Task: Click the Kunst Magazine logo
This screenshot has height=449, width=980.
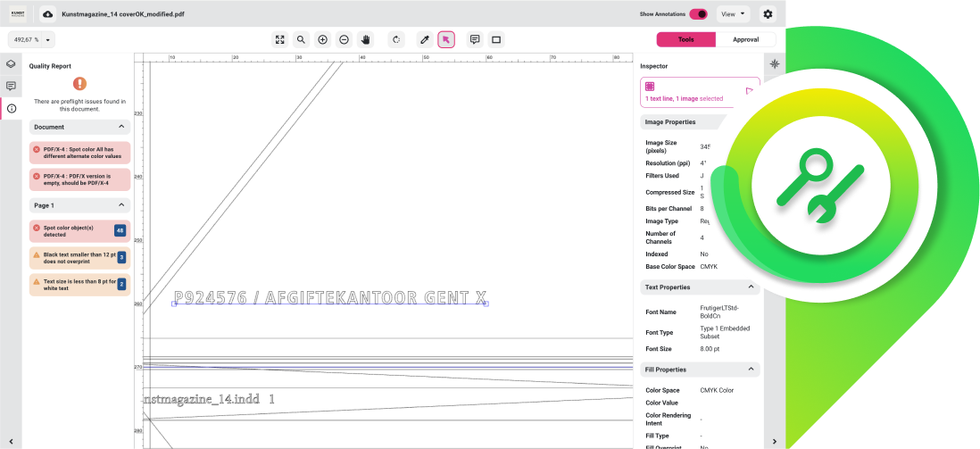Action: coord(18,13)
